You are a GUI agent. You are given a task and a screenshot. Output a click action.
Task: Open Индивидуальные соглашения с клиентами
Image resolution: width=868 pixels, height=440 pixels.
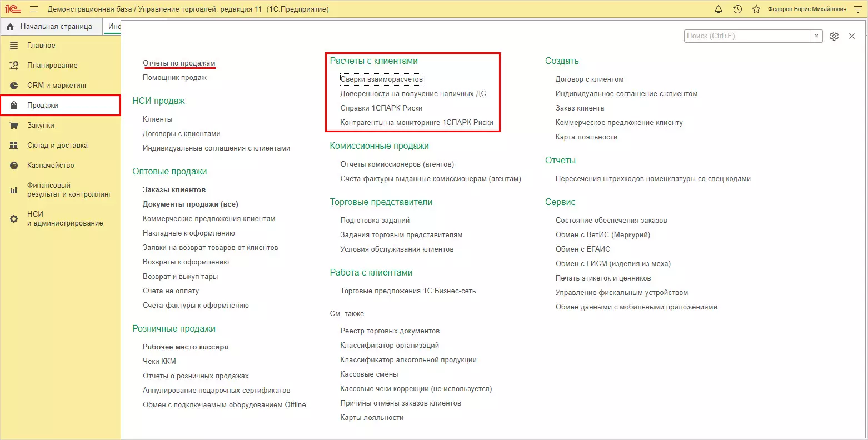217,148
